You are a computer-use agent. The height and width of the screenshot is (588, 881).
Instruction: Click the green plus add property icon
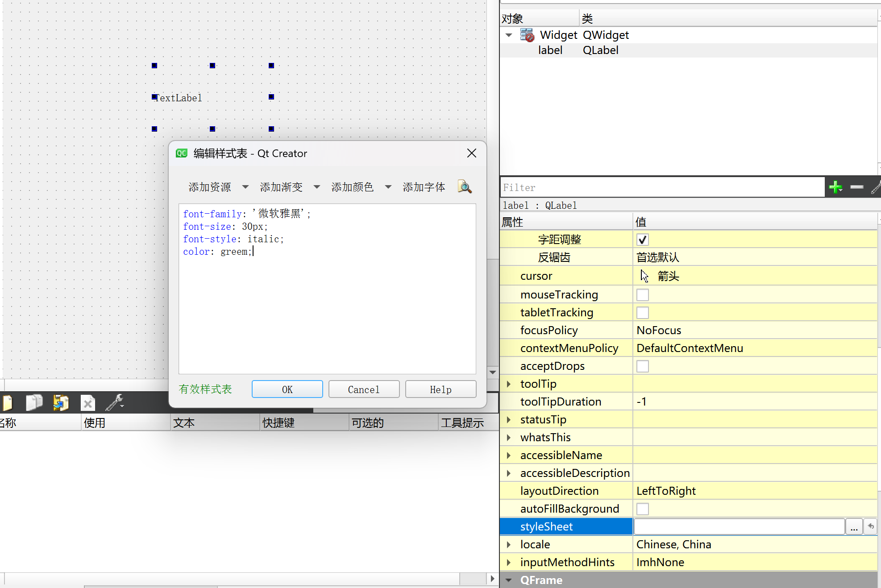(x=835, y=187)
